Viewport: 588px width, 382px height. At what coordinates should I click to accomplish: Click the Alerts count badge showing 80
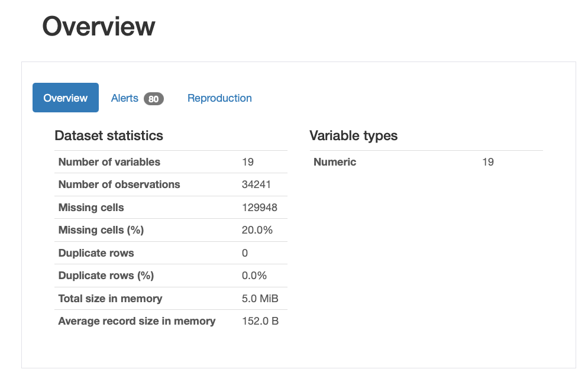[x=153, y=99]
